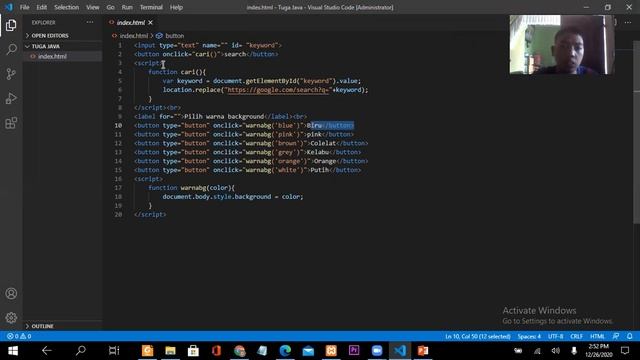The height and width of the screenshot is (360, 640).
Task: Open the Accounts menu icon
Action: pyautogui.click(x=11, y=293)
